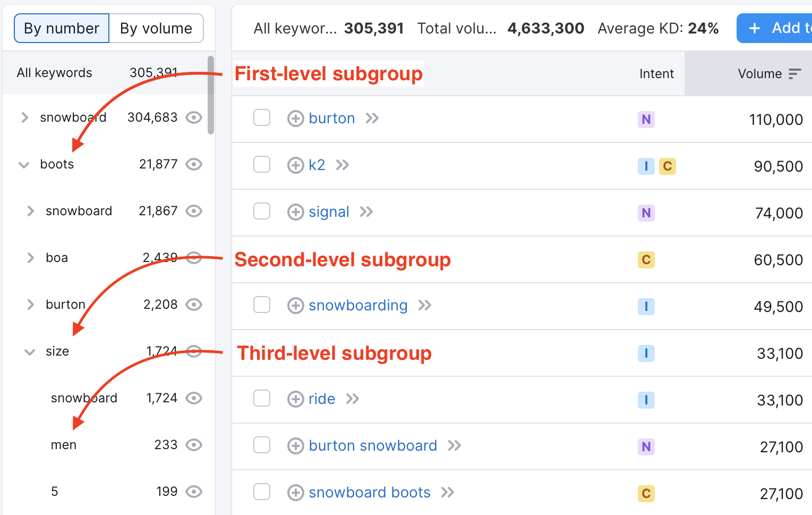
Task: Click the N intent badge on burton row
Action: [646, 119]
